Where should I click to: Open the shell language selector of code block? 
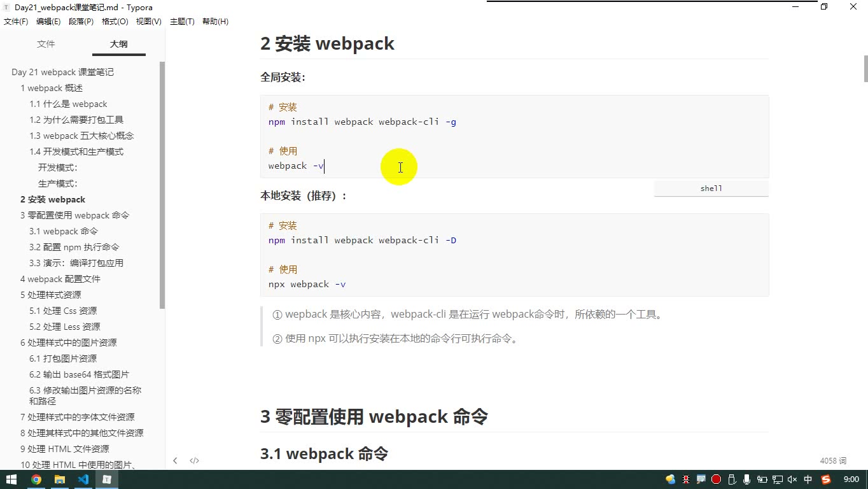[x=711, y=188]
